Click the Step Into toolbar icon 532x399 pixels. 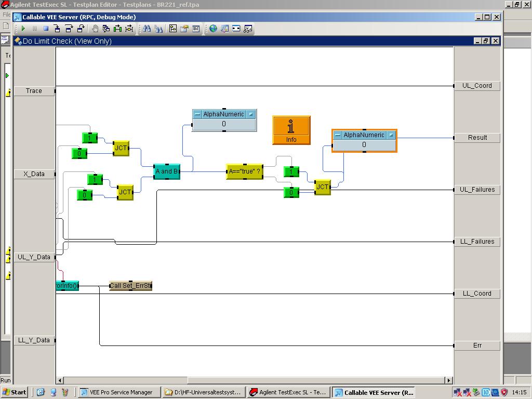tap(57, 29)
